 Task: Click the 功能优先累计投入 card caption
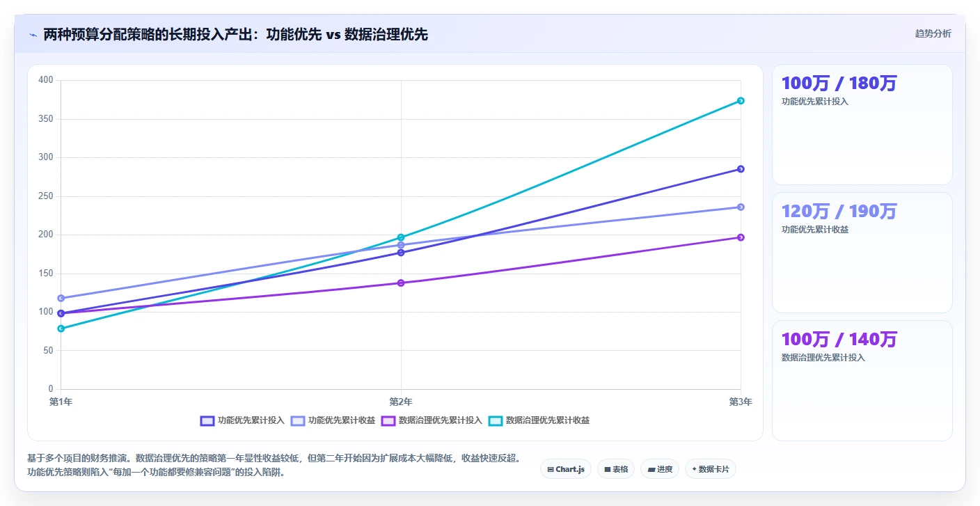(x=815, y=102)
